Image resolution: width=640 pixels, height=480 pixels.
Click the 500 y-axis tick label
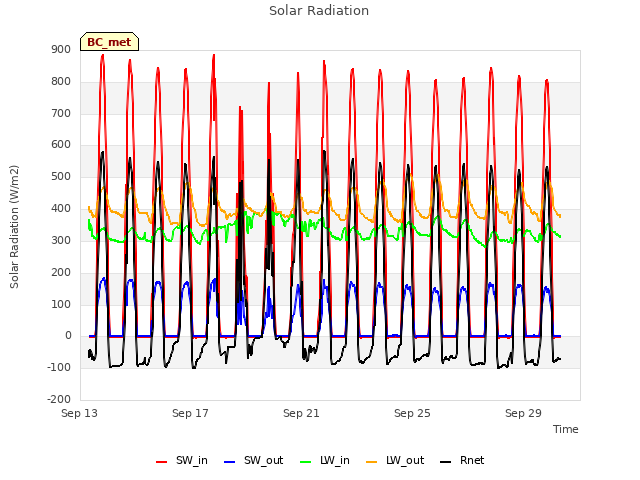tap(61, 177)
